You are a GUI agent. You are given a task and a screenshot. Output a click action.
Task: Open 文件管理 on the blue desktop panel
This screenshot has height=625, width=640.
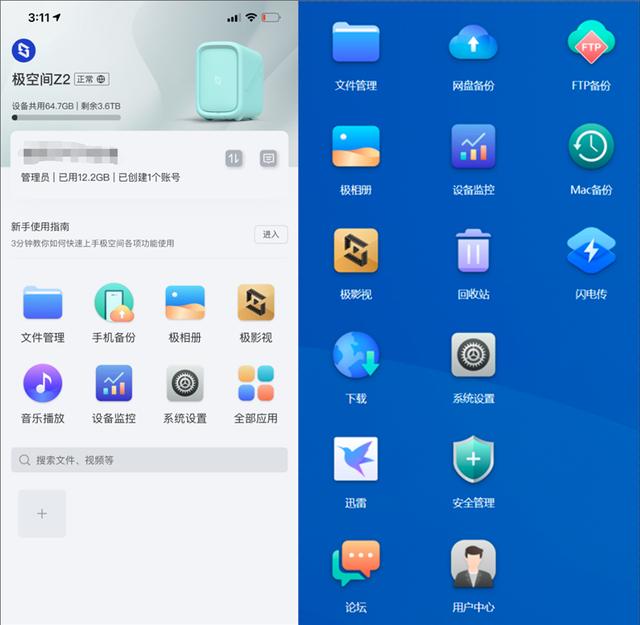point(356,42)
